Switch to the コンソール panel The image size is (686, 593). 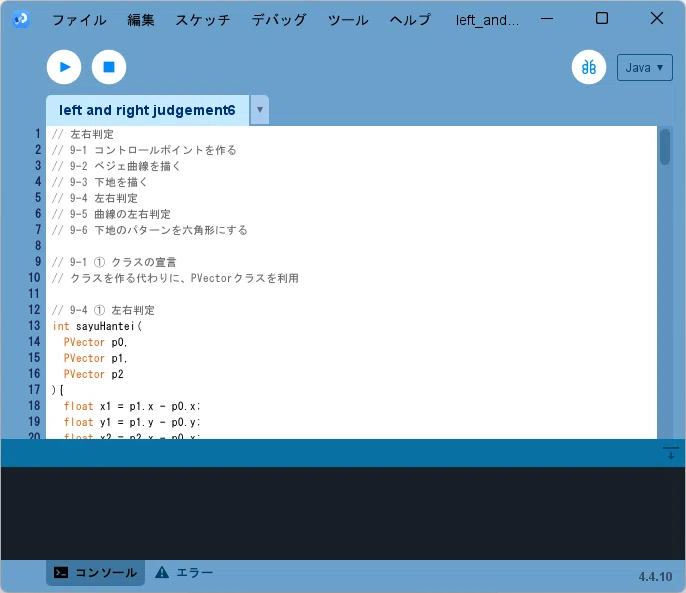95,572
